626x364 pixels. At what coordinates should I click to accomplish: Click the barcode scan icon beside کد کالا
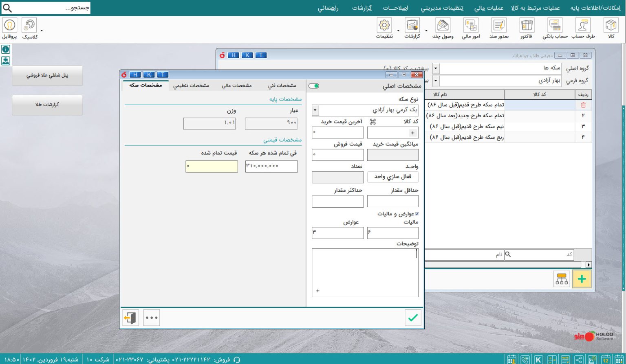pyautogui.click(x=373, y=122)
